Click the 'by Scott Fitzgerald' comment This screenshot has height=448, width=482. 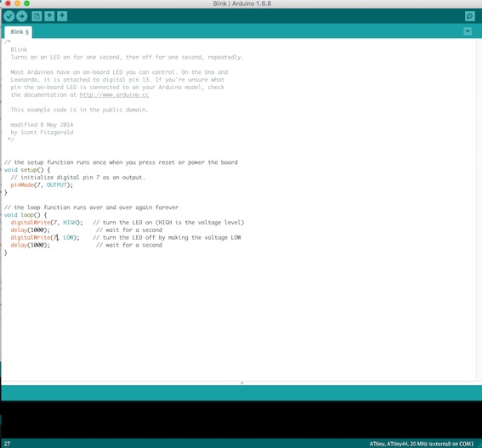point(42,133)
